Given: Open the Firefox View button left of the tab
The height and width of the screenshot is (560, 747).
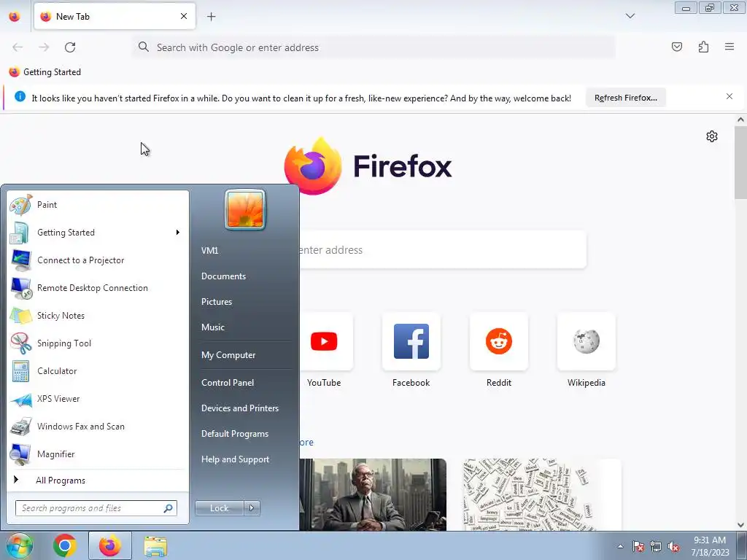Looking at the screenshot, I should coord(15,16).
